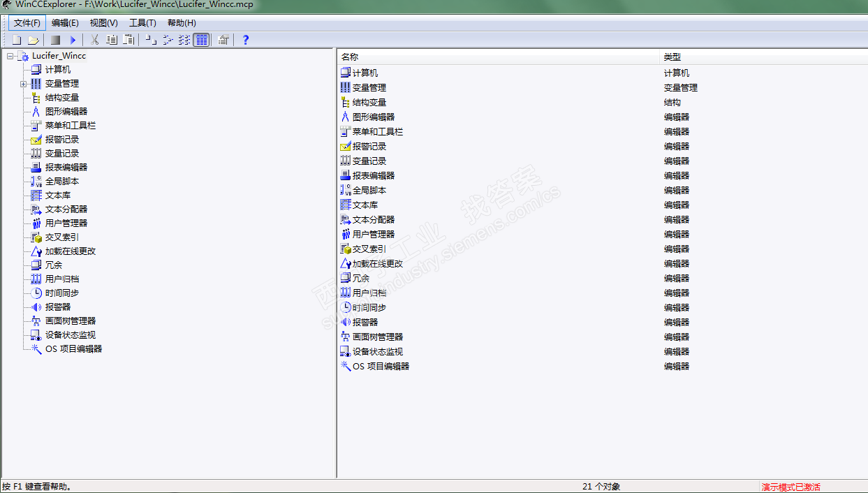Select 用户管理器 row in the right list

(374, 234)
